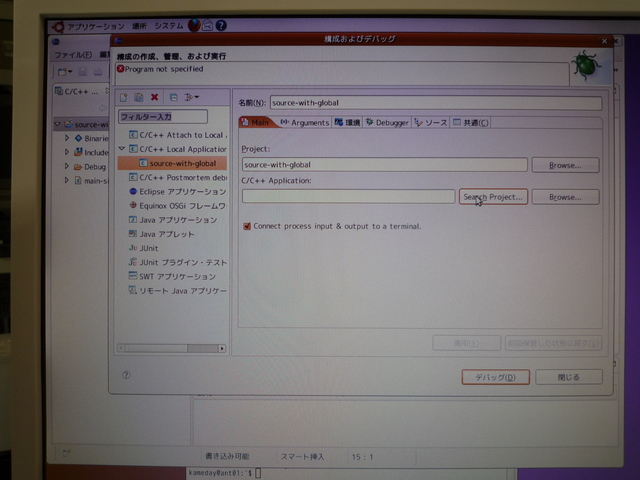640x480 pixels.
Task: Select source-with-global launch configuration
Action: tap(172, 163)
